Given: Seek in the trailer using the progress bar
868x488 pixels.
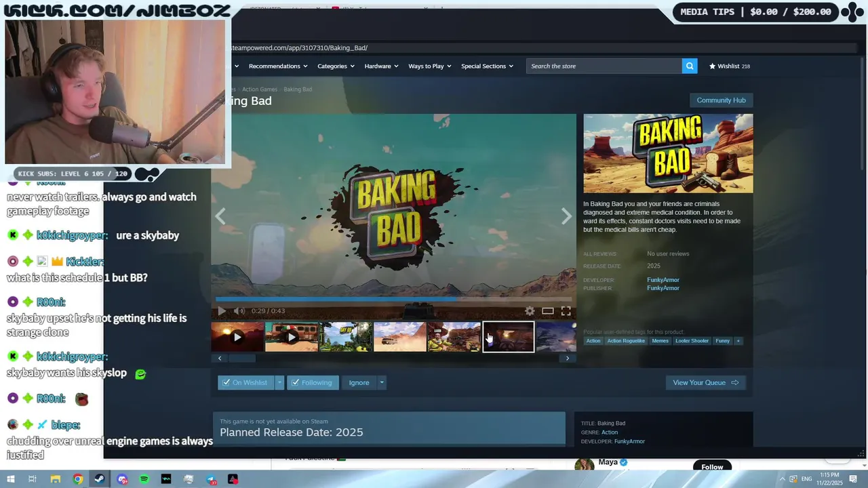Looking at the screenshot, I should coord(393,299).
